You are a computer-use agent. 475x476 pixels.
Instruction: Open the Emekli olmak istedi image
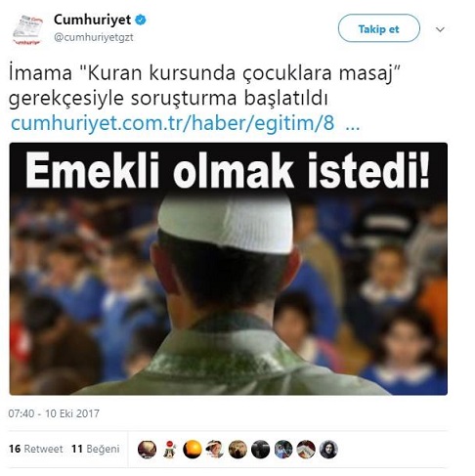click(229, 269)
